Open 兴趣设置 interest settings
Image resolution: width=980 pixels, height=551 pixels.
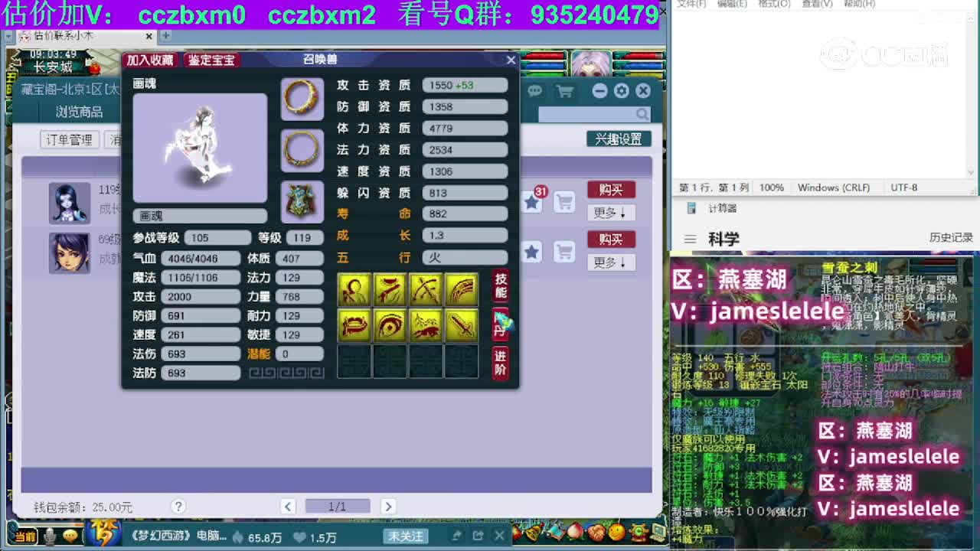619,139
